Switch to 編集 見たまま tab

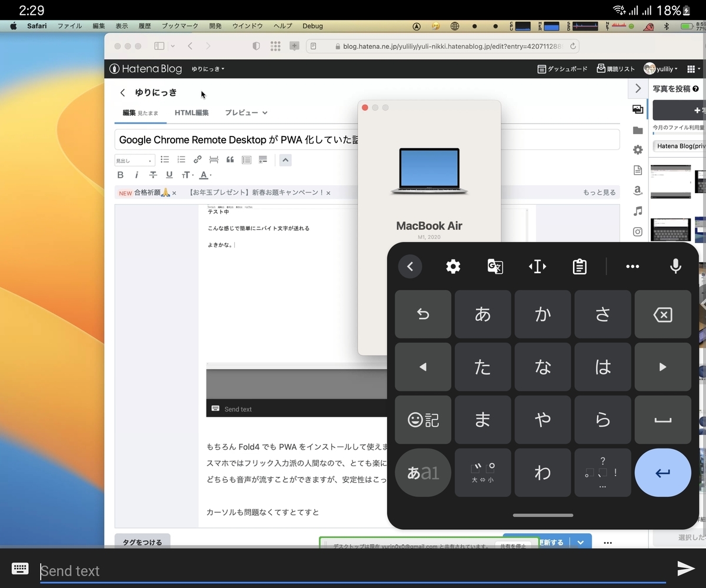(140, 112)
